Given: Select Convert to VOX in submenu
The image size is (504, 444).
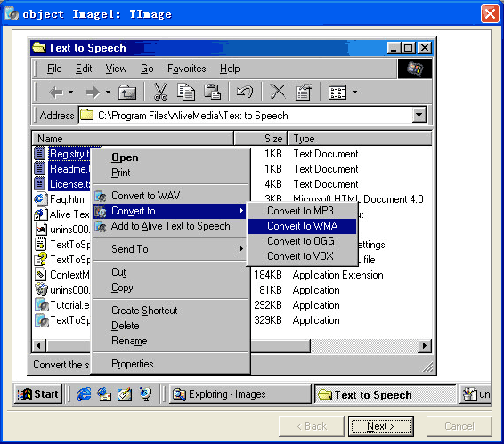Looking at the screenshot, I should coord(302,256).
